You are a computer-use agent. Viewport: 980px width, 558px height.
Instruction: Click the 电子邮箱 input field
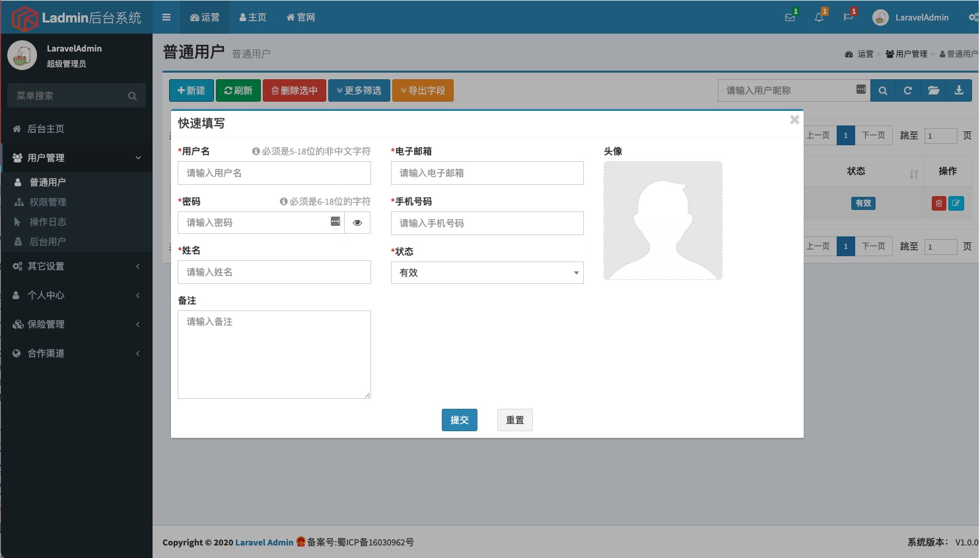coord(487,173)
